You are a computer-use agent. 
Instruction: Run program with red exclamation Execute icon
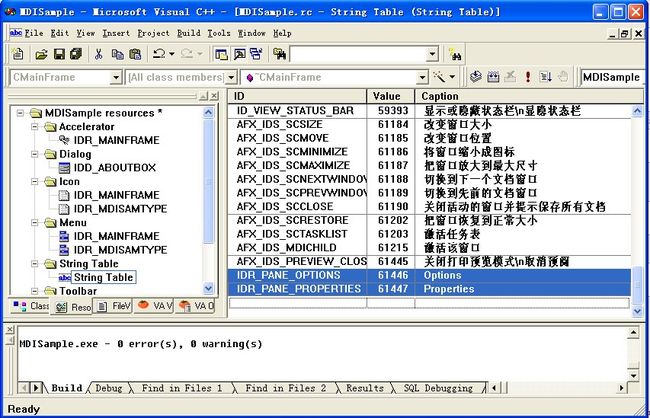(x=528, y=77)
